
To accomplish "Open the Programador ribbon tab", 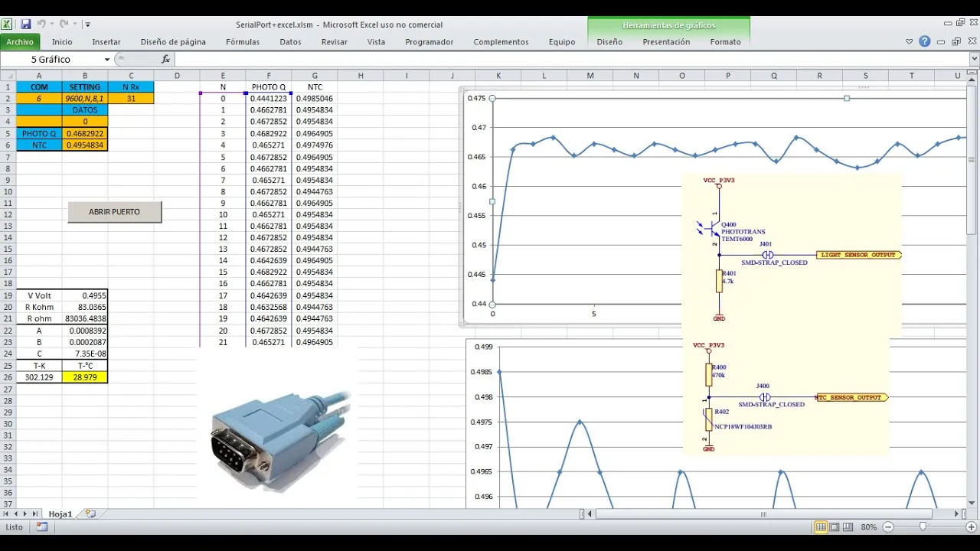I will pos(430,42).
